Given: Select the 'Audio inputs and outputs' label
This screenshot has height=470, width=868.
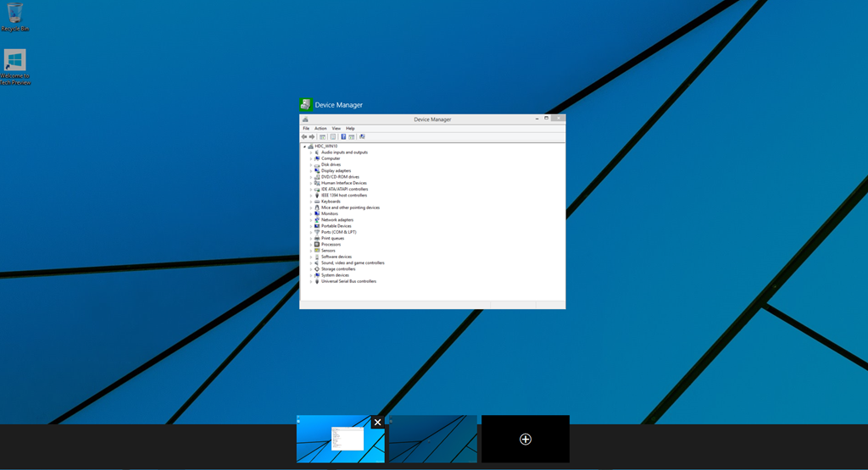Looking at the screenshot, I should click(344, 152).
